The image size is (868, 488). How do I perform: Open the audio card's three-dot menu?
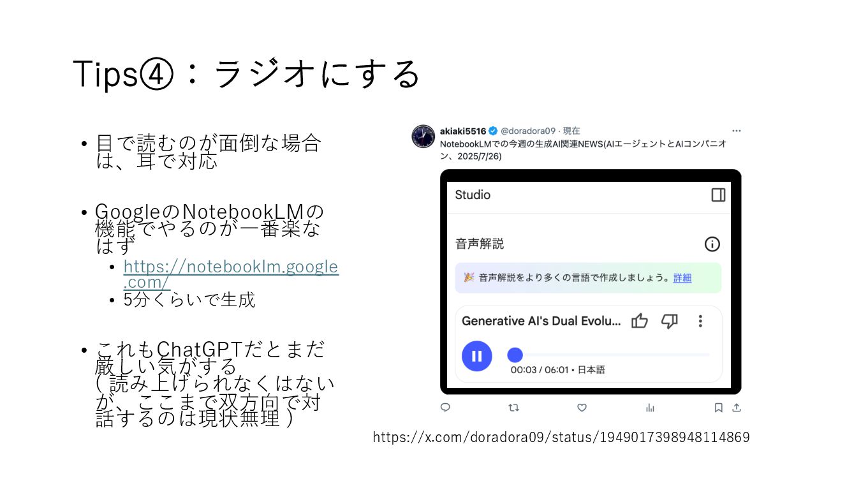pos(700,321)
